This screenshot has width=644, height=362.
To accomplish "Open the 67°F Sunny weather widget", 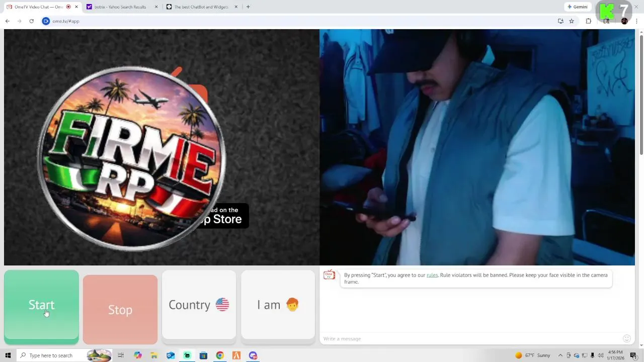I will tap(533, 355).
